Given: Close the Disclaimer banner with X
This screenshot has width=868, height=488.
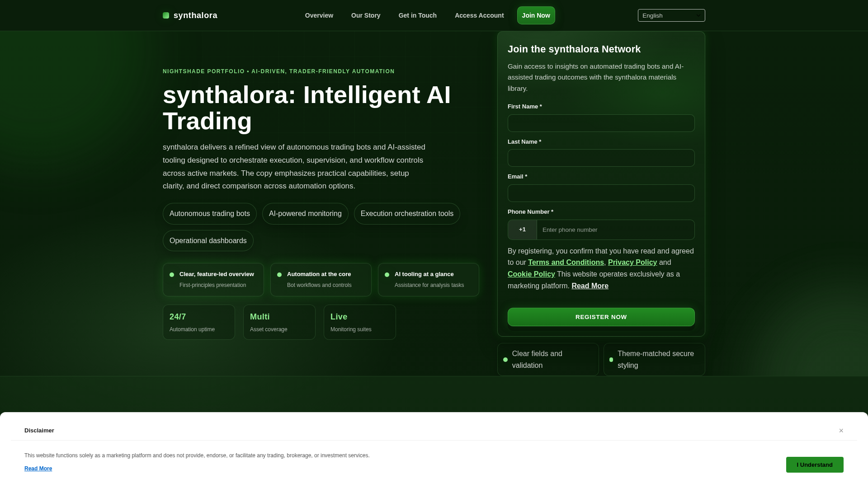Looking at the screenshot, I should pos(841,431).
